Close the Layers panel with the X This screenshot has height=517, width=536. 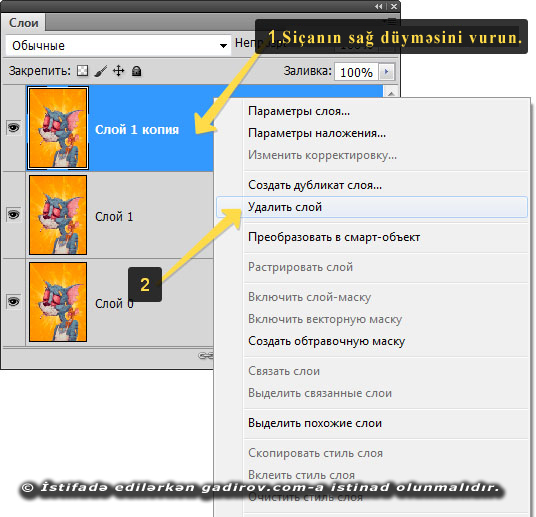tap(394, 6)
